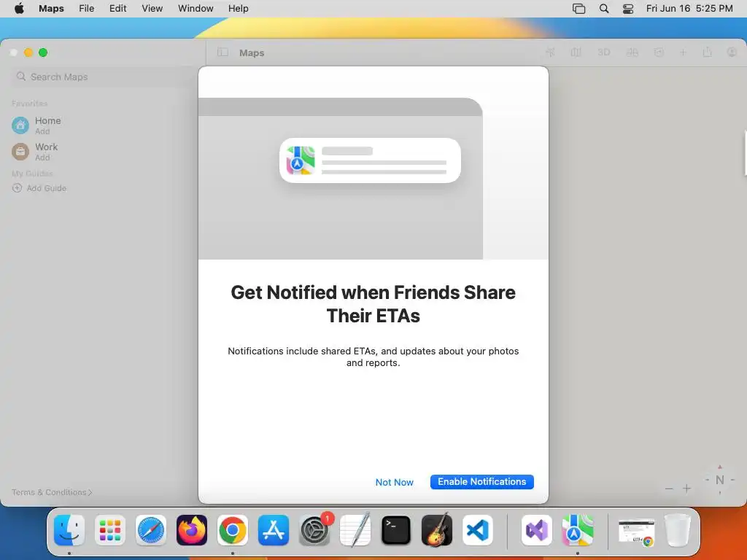Click the zoom in plus button
This screenshot has height=560, width=747.
(686, 489)
